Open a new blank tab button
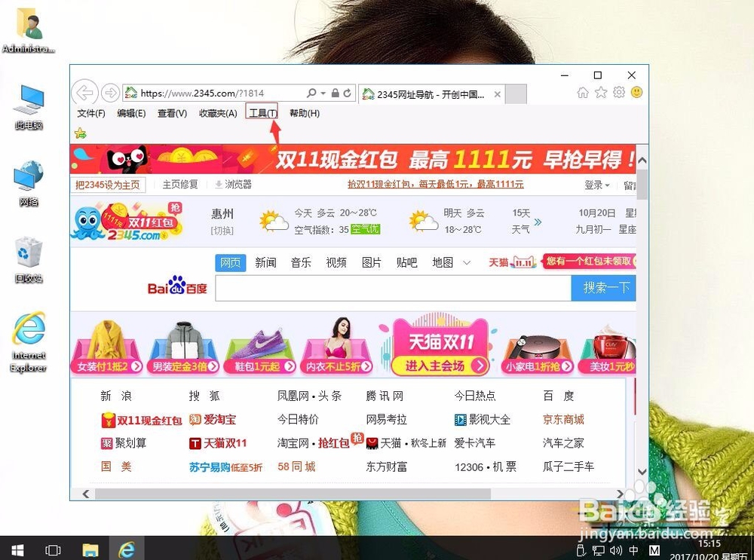This screenshot has width=754, height=560. coord(516,93)
